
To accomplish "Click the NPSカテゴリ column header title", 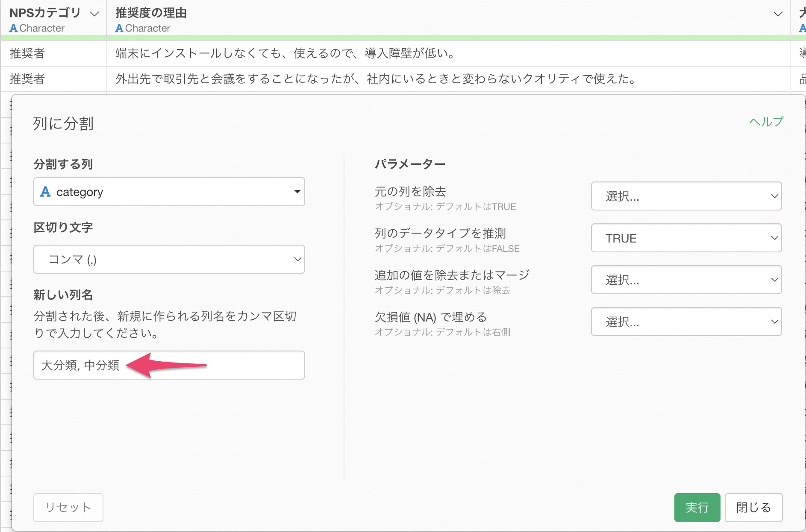I will pos(45,13).
